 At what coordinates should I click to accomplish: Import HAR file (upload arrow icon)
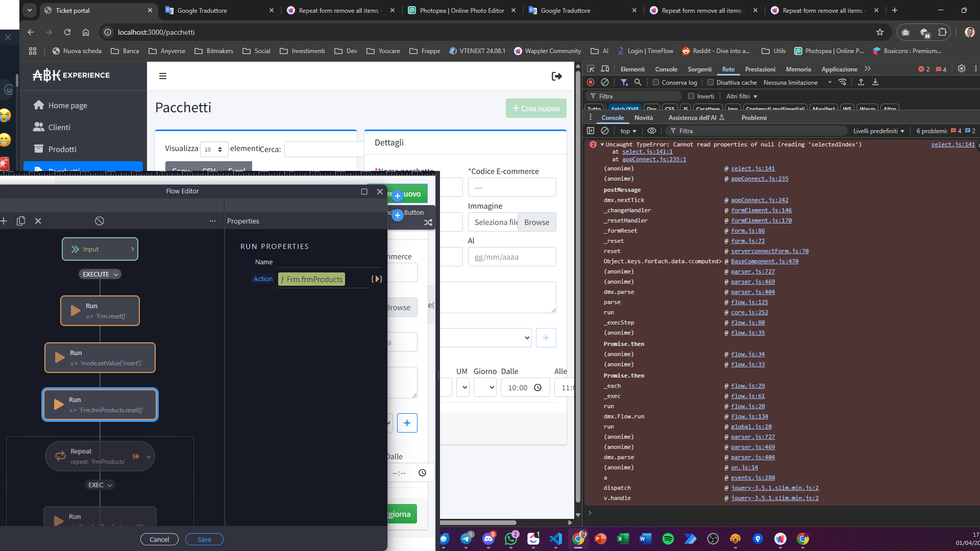pos(861,82)
